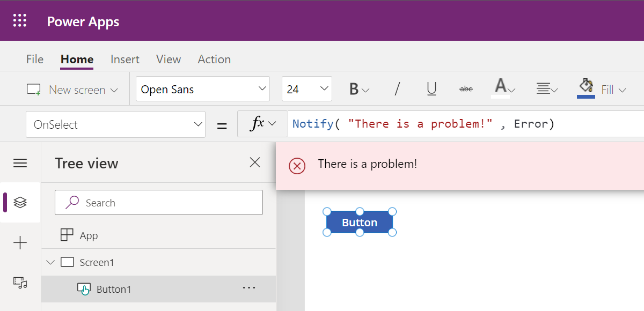Screen dimensions: 644x311
Task: Open the Open Sans font dropdown
Action: point(202,89)
